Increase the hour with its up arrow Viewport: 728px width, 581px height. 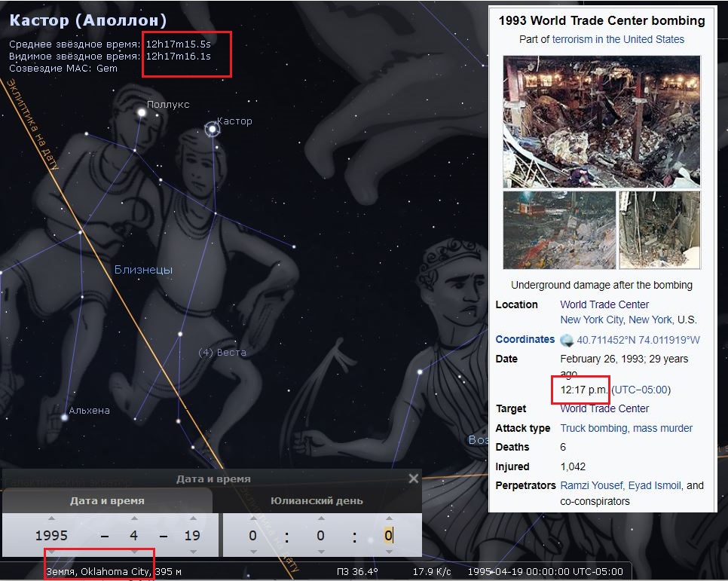pos(253,518)
